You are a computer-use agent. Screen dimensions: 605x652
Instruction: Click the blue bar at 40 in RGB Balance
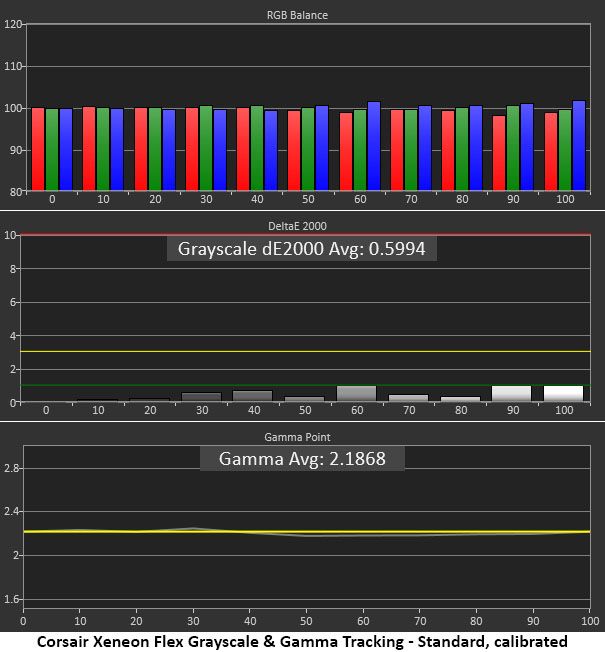271,150
